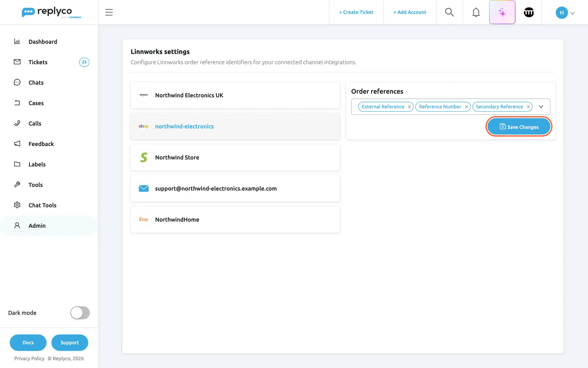Click the black round commerce icon
The image size is (588, 368).
click(529, 12)
